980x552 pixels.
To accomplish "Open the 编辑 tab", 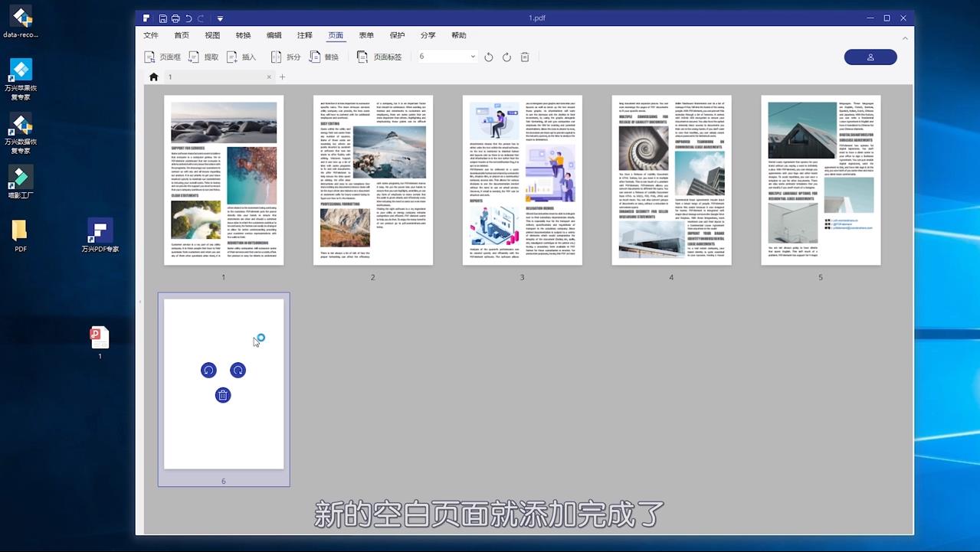I will (274, 35).
